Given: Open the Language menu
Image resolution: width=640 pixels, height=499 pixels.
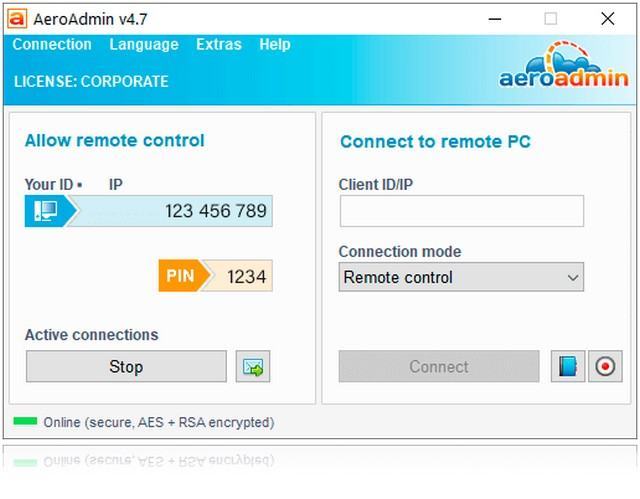Looking at the screenshot, I should 144,44.
